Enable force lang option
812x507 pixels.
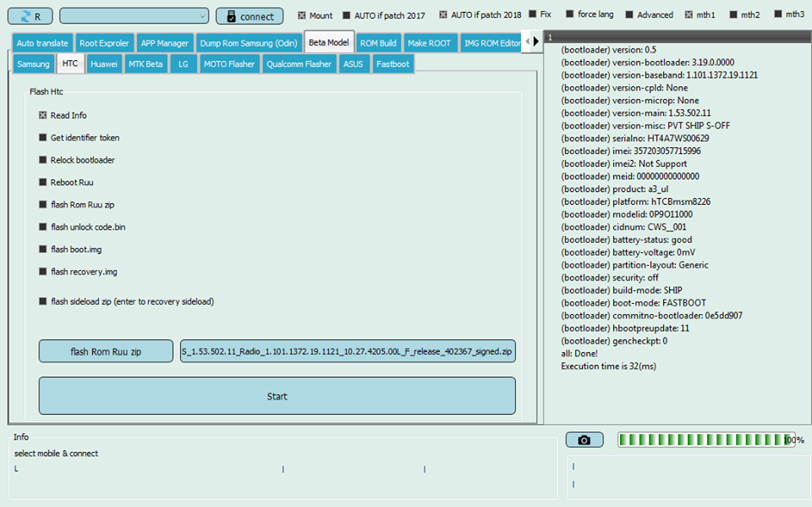(590, 14)
